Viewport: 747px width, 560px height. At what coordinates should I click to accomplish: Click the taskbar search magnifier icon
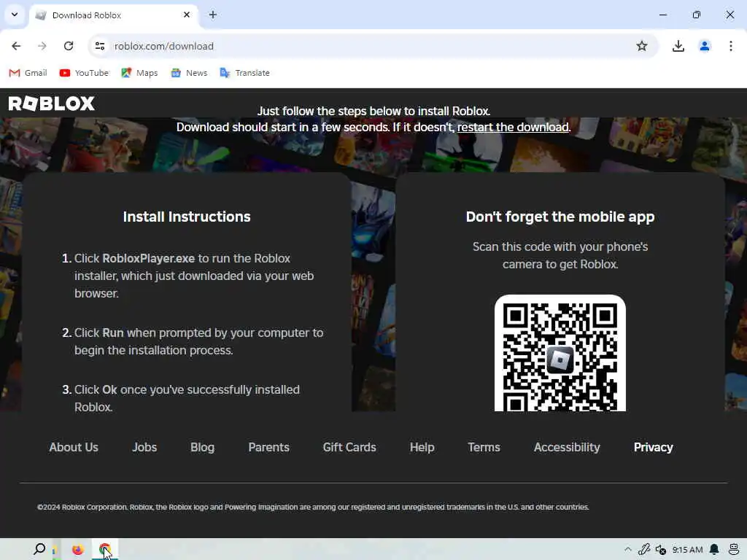pyautogui.click(x=39, y=550)
